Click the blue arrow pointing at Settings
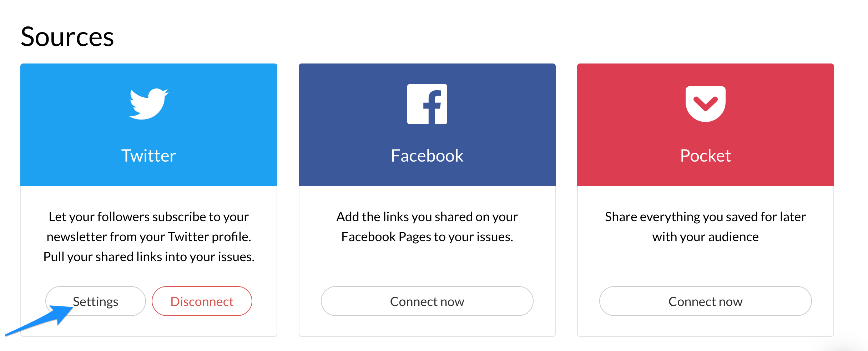Viewport: 868px width, 351px height. (39, 320)
